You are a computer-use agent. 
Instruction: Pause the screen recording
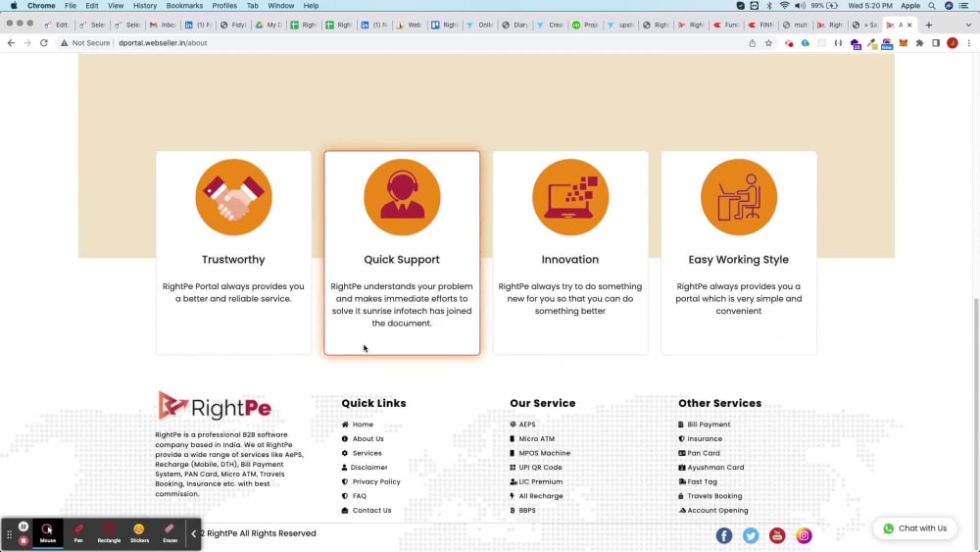pyautogui.click(x=24, y=527)
